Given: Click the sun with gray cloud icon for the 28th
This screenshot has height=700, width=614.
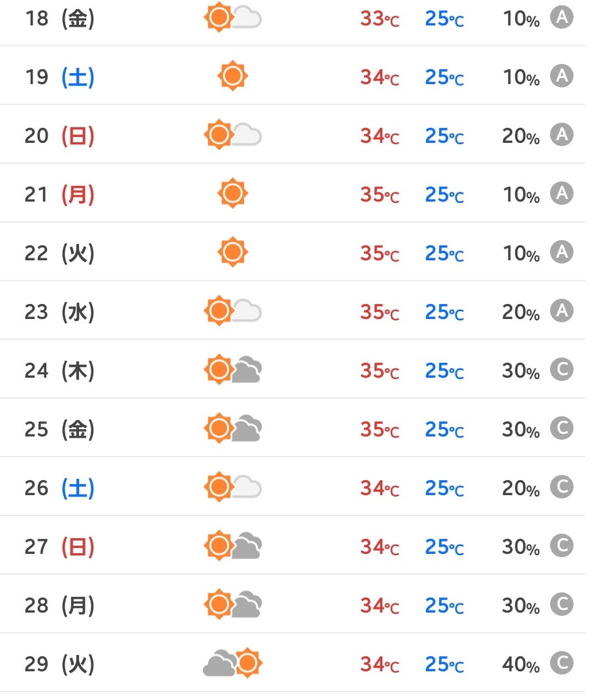Looking at the screenshot, I should click(233, 604).
